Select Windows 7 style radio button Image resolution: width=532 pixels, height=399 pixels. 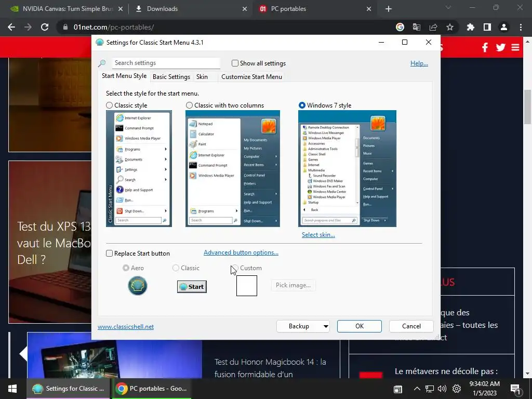pos(302,105)
